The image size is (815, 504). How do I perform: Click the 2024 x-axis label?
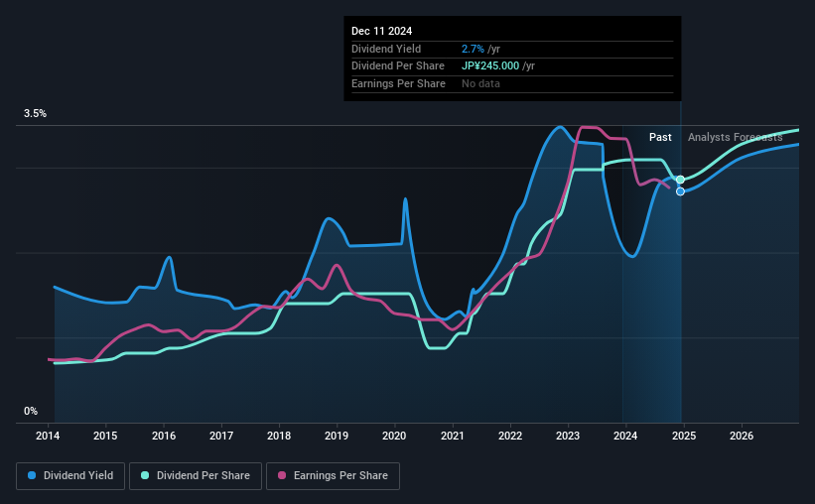pyautogui.click(x=625, y=436)
